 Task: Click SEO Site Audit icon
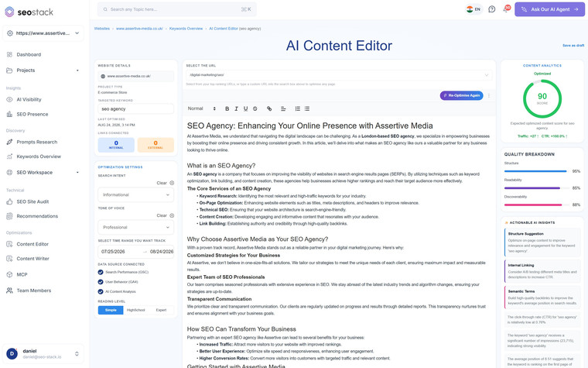[9, 201]
